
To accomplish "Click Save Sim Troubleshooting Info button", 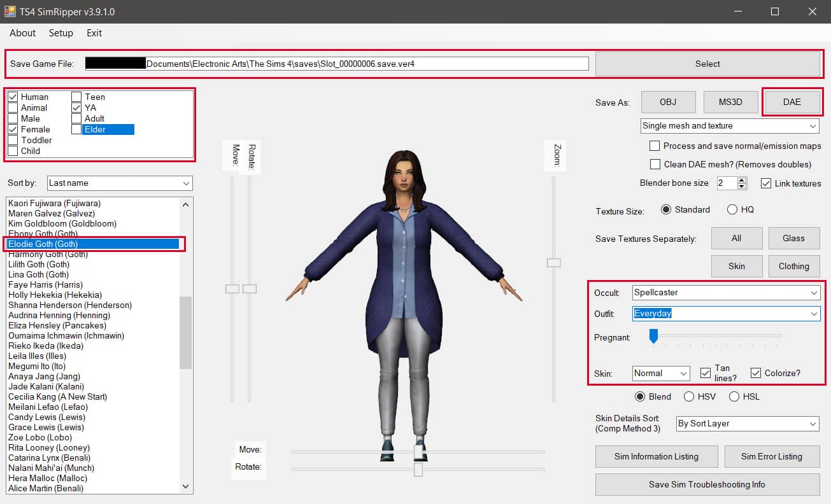I will tap(707, 484).
